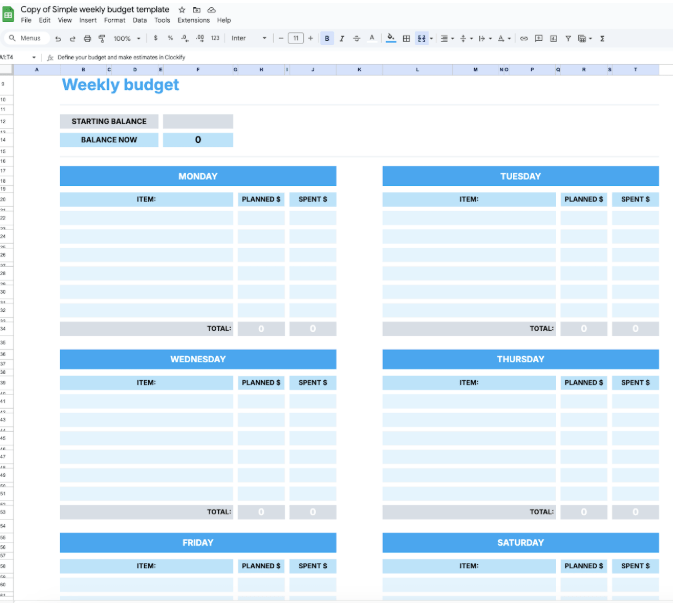
Task: Rename the document title
Action: pos(95,9)
